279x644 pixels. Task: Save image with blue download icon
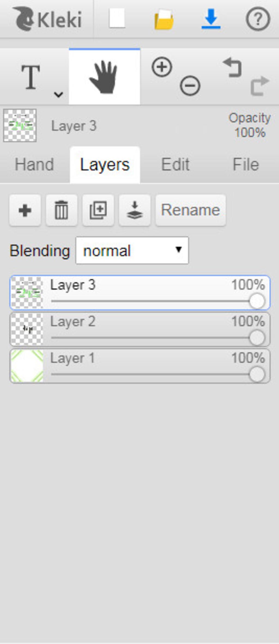coord(211,19)
